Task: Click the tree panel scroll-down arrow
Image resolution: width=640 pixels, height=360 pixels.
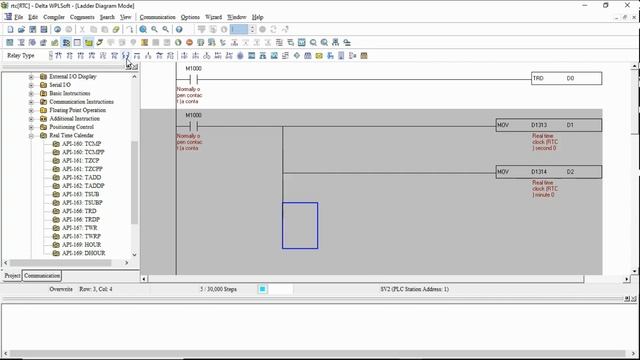Action: (x=134, y=255)
